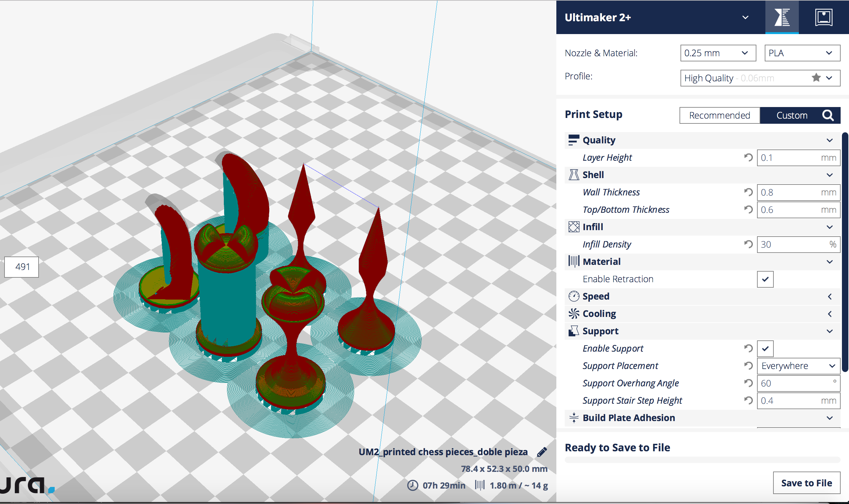The height and width of the screenshot is (504, 849).
Task: Reset Wall Thickness with the revert arrow
Action: pyautogui.click(x=748, y=192)
